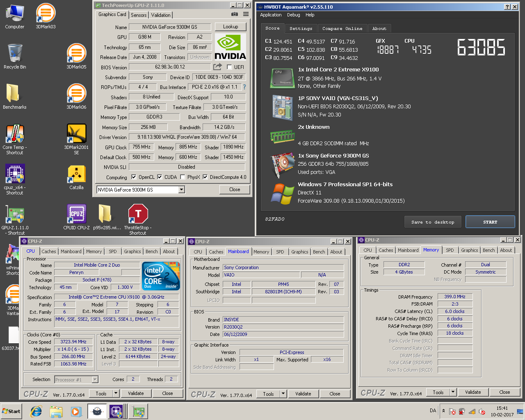Viewport: 525px width, 420px height.
Task: Toggle the OpenCL checkbox
Action: pyautogui.click(x=134, y=177)
